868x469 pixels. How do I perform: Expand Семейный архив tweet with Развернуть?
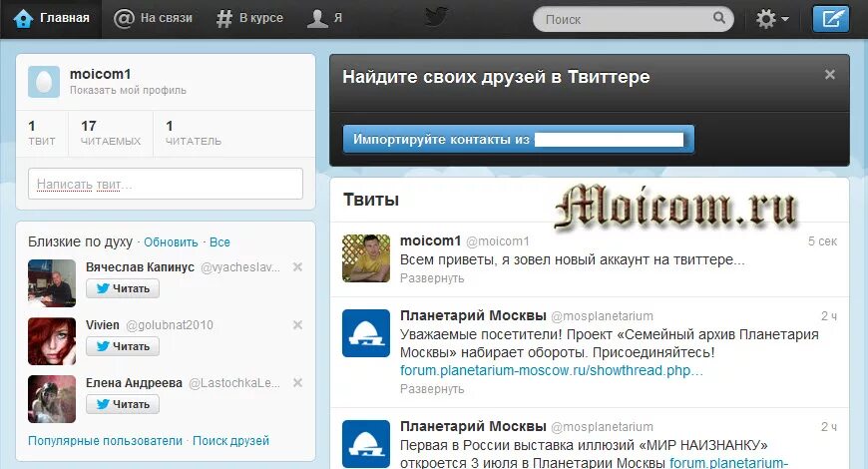tap(432, 389)
